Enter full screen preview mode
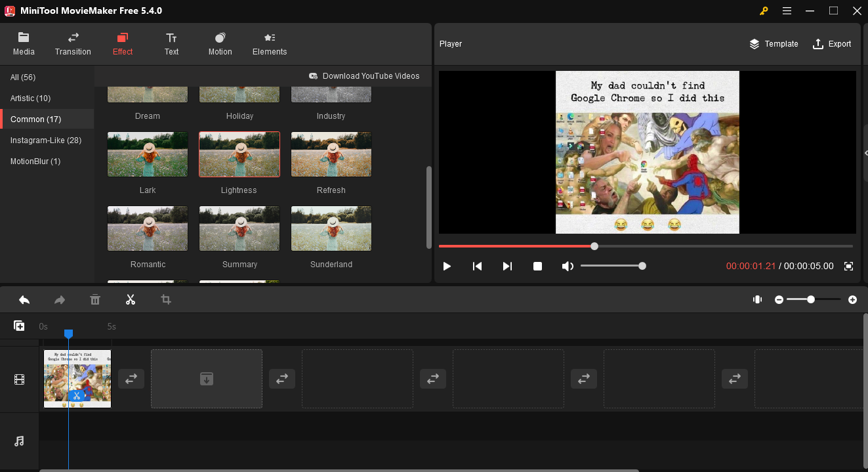Viewport: 868px width, 472px height. pos(848,266)
